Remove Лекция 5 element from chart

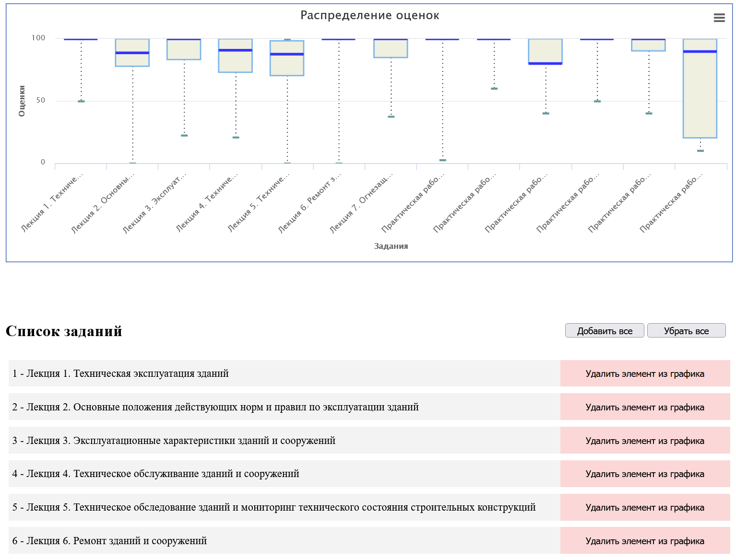click(x=644, y=507)
